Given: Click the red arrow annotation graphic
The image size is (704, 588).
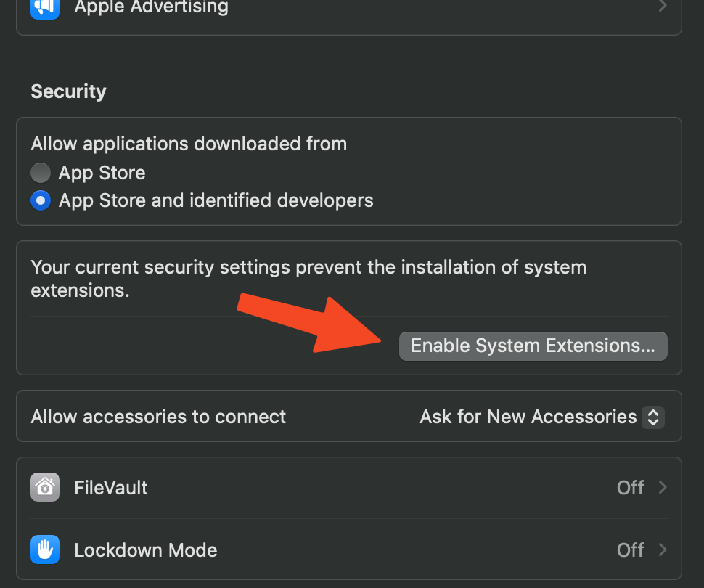Looking at the screenshot, I should coord(309,322).
